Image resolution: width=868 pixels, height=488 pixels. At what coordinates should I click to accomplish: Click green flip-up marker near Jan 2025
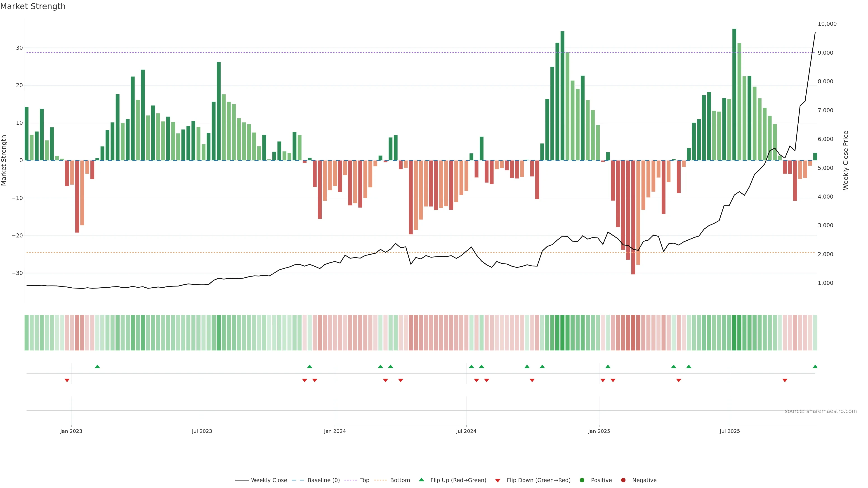pos(608,366)
